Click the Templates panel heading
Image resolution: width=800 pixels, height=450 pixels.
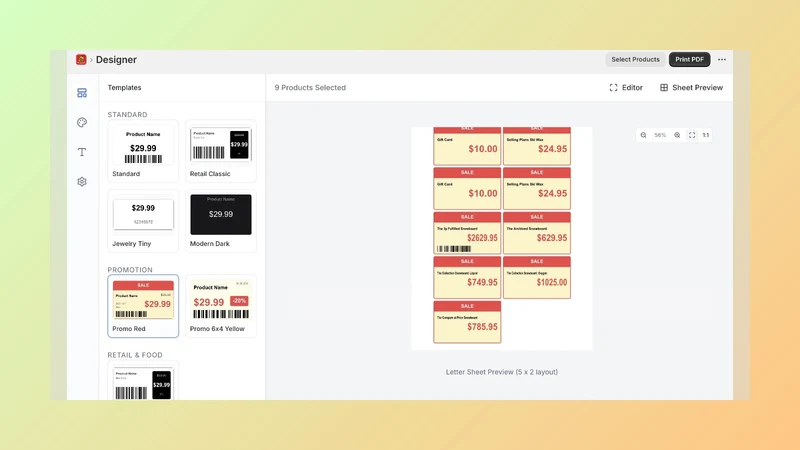pos(124,88)
